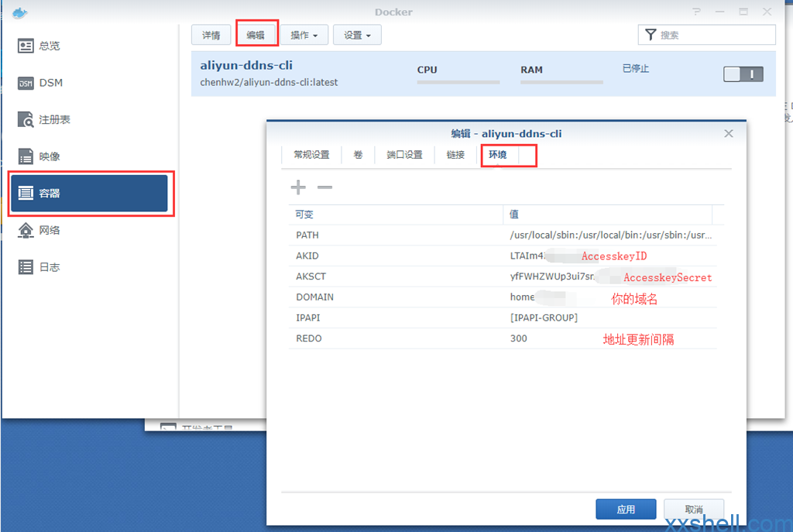
Task: Click the plus icon to add variable
Action: pos(298,187)
